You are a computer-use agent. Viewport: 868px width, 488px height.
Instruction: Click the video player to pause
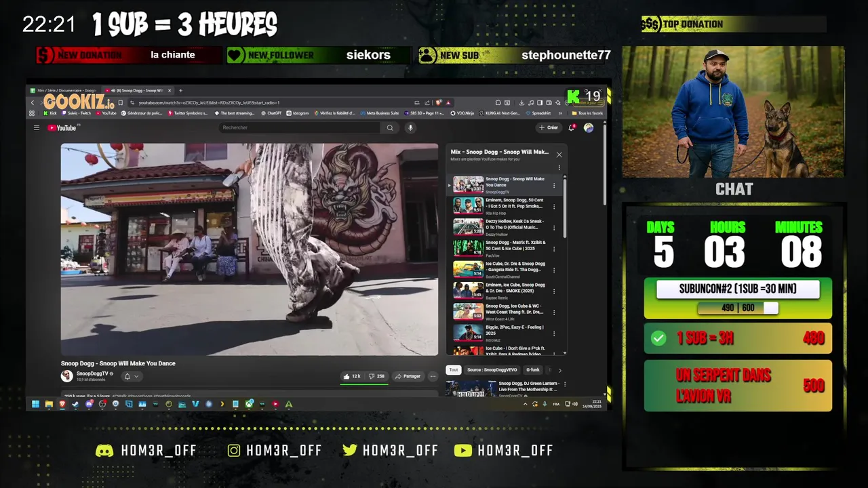[250, 249]
